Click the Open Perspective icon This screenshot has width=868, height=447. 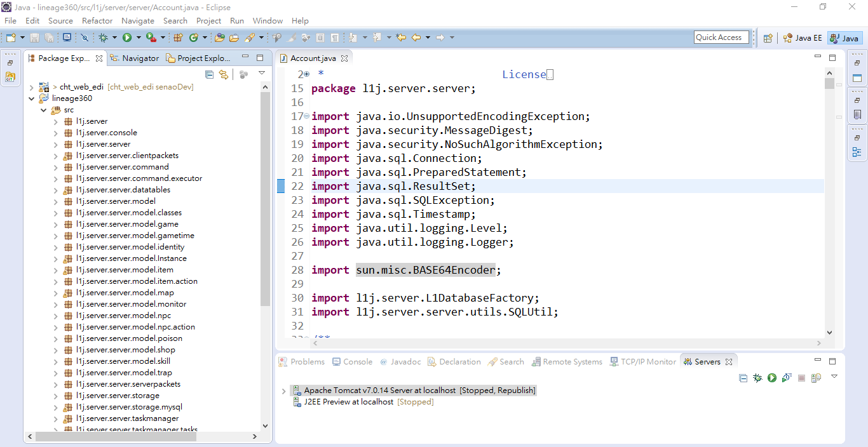click(768, 37)
